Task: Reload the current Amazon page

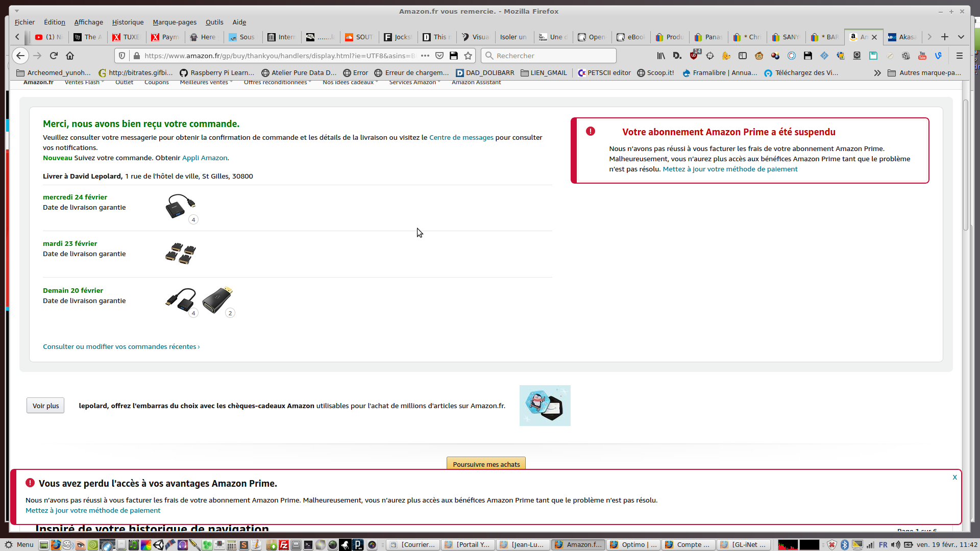Action: click(x=54, y=56)
